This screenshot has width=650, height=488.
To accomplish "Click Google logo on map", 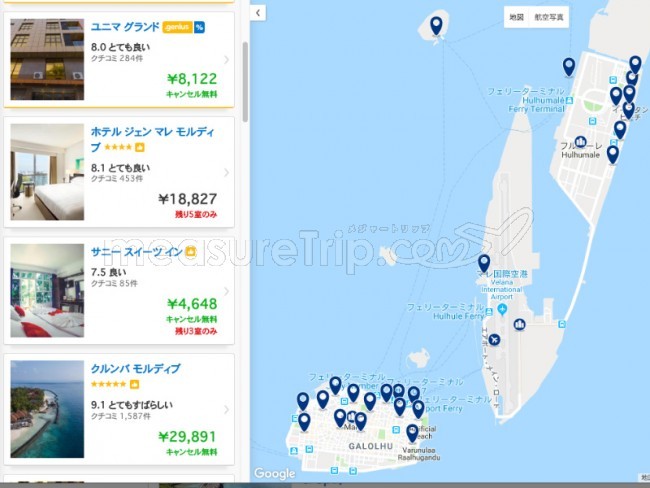I will click(274, 473).
